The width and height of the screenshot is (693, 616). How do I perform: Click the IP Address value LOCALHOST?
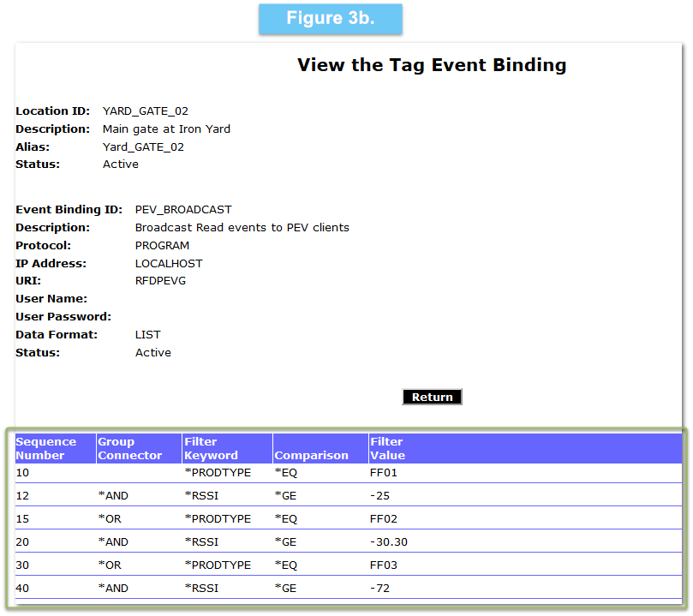[x=169, y=263]
